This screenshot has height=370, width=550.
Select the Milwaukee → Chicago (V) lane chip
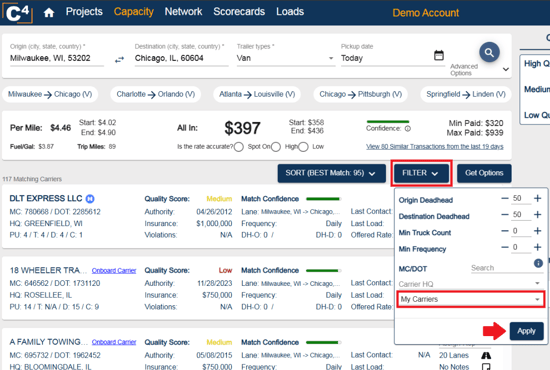(x=50, y=94)
